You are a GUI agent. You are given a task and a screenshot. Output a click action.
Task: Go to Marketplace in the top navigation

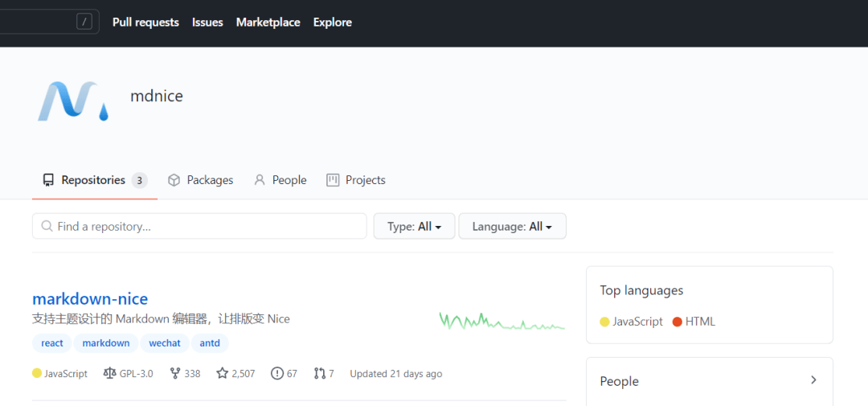tap(268, 22)
